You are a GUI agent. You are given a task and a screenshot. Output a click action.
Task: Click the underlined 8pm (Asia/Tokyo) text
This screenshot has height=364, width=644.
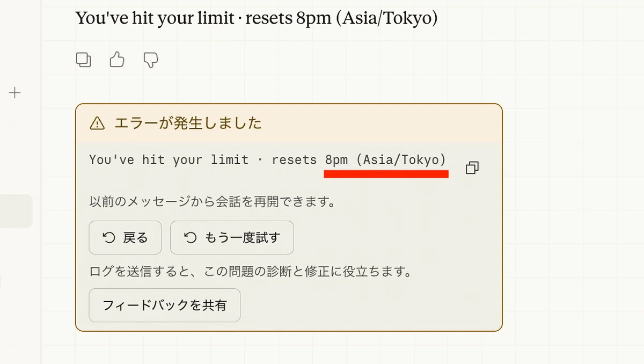[x=385, y=159]
